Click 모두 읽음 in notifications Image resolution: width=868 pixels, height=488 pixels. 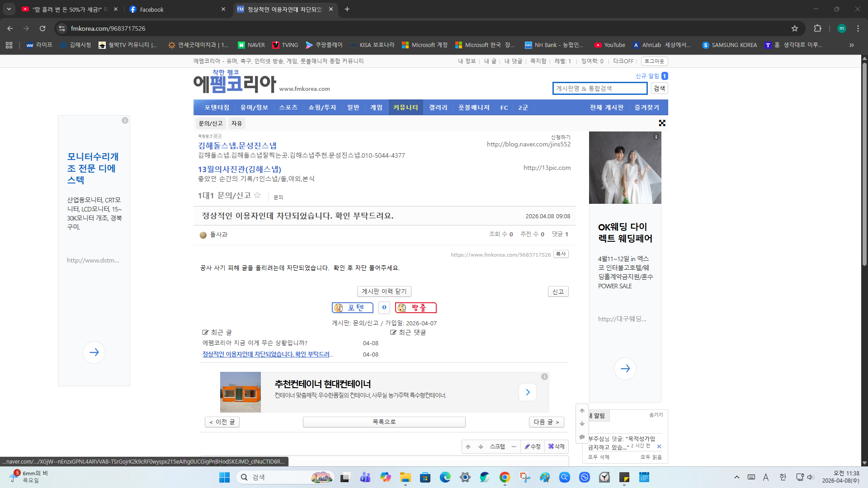(651, 457)
